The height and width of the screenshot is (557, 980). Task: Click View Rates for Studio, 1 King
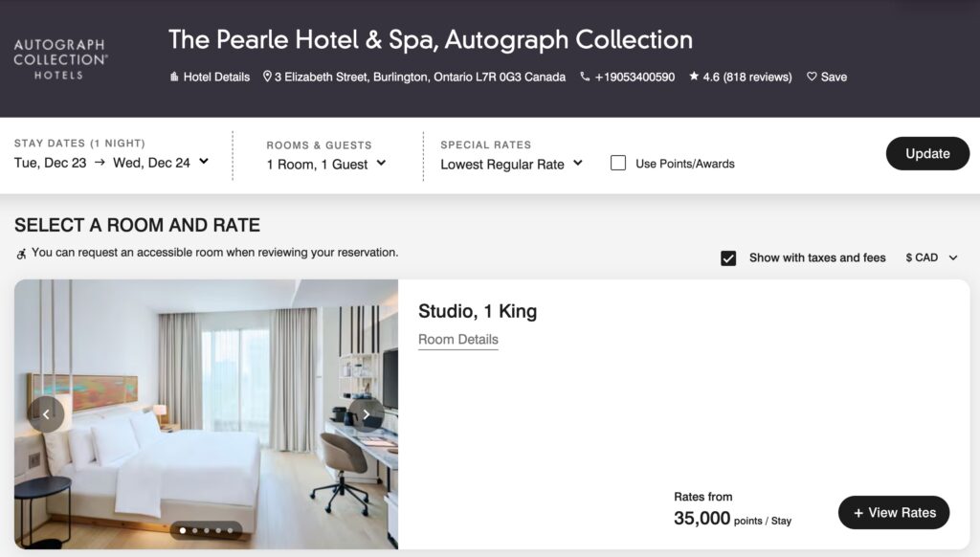[893, 512]
